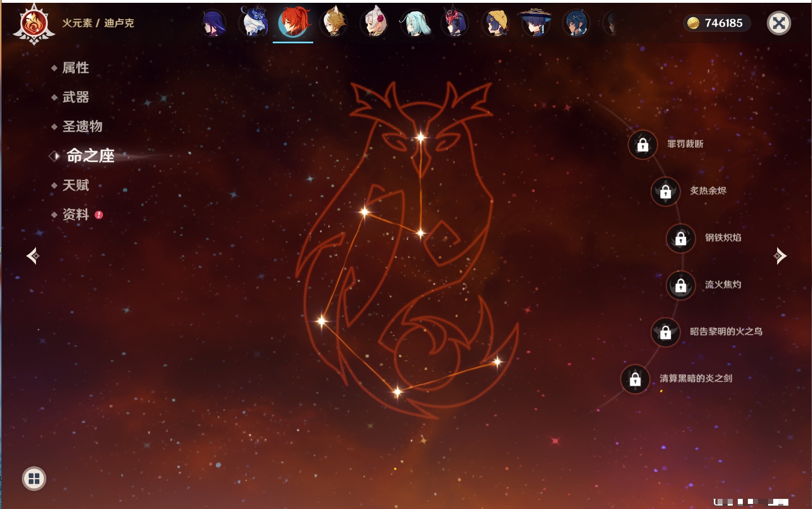Select the red-haired Diluc avatar
Screen dimensions: 812x509
(x=294, y=22)
